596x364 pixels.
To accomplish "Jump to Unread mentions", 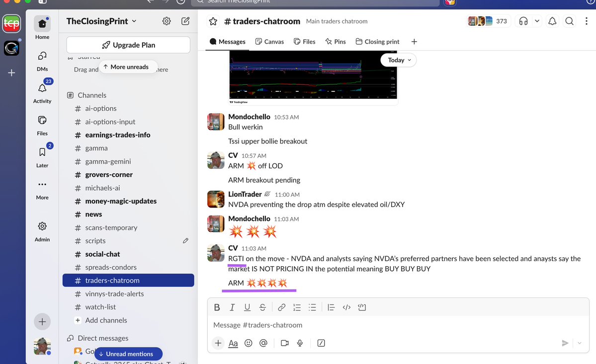I will (128, 354).
